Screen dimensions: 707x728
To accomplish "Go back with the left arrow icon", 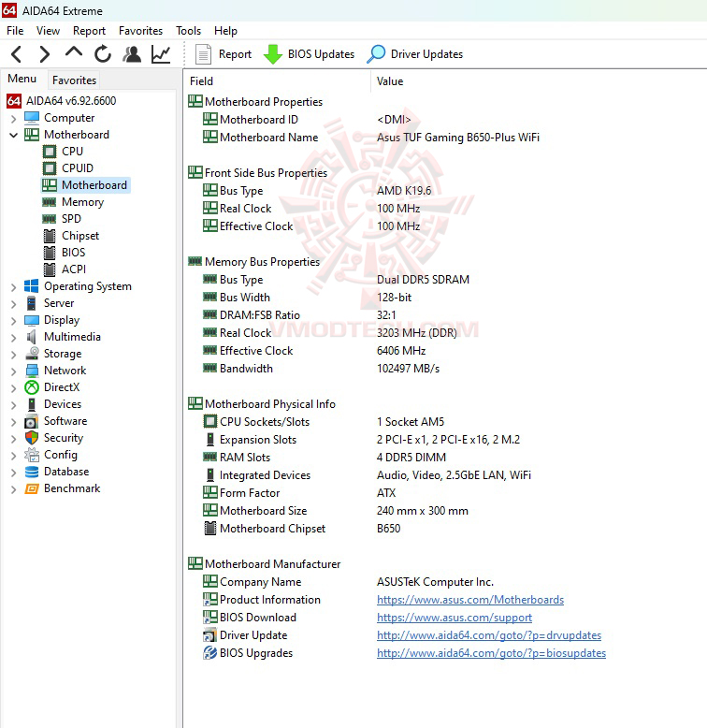I will point(17,54).
